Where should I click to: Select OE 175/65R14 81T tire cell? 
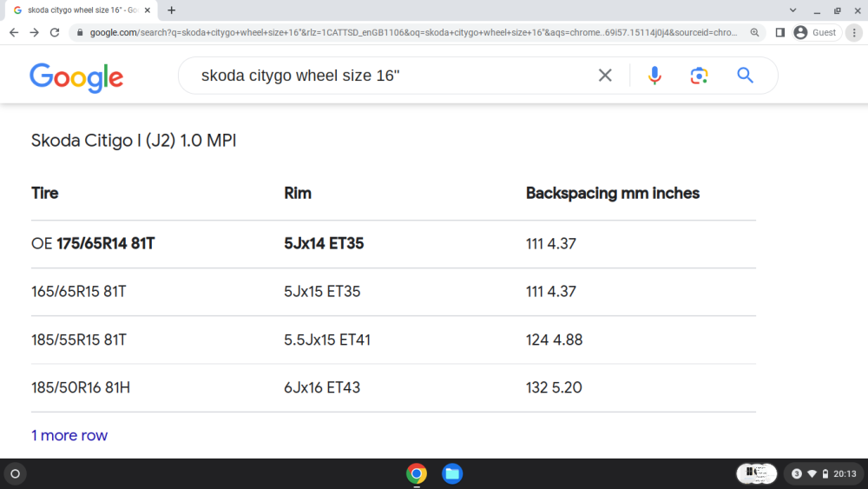click(x=93, y=244)
